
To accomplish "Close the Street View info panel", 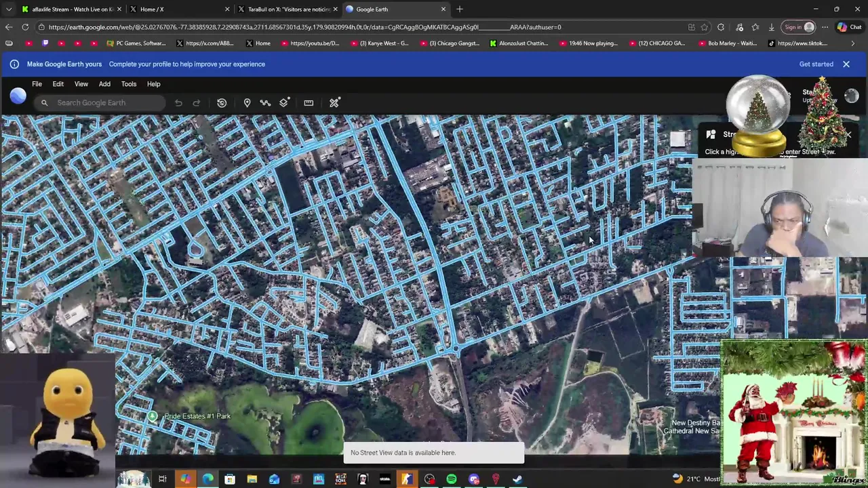I will [x=848, y=134].
